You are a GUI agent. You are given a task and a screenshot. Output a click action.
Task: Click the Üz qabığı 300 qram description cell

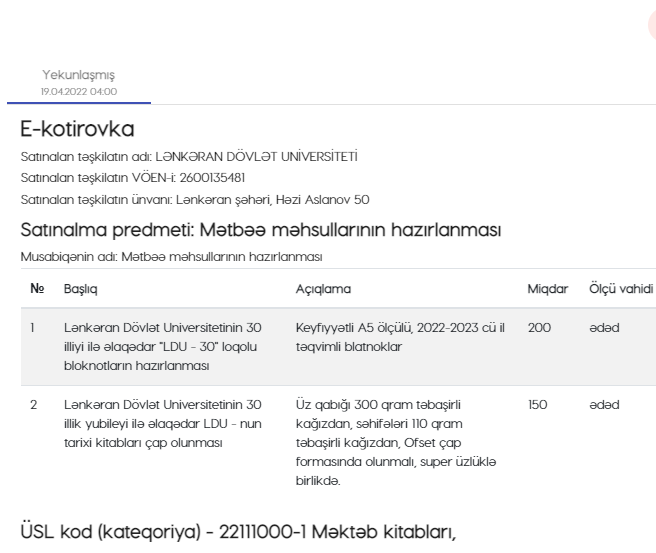(396, 443)
